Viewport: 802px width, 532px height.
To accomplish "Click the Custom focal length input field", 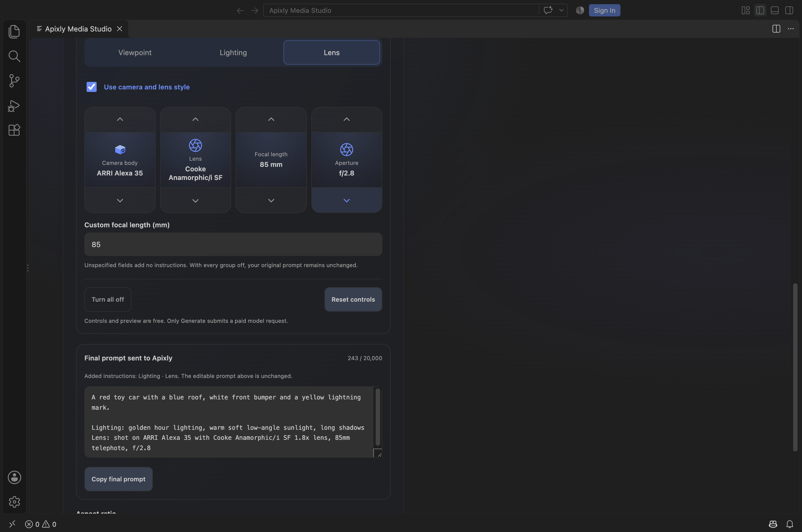I will tap(233, 244).
